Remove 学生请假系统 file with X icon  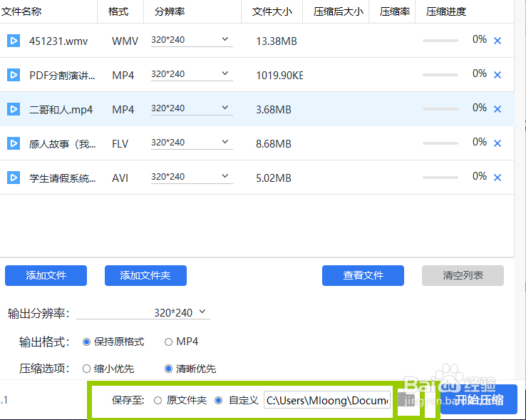coord(497,178)
